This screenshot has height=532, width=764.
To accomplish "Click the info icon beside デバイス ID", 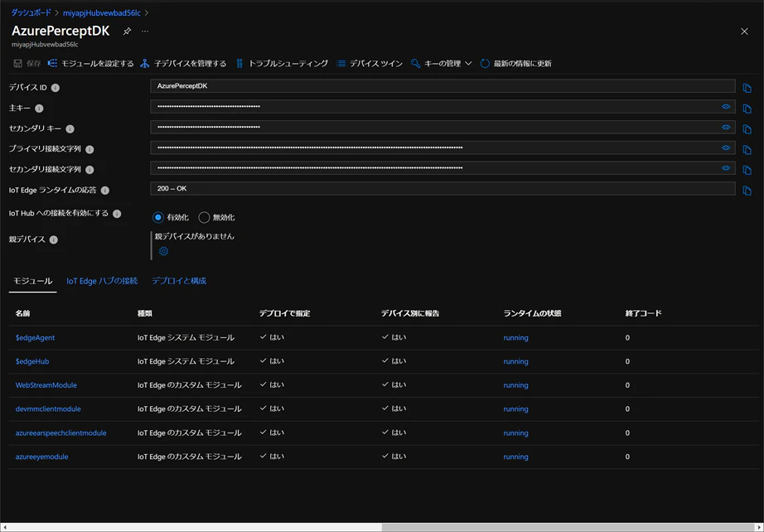I will pos(56,88).
